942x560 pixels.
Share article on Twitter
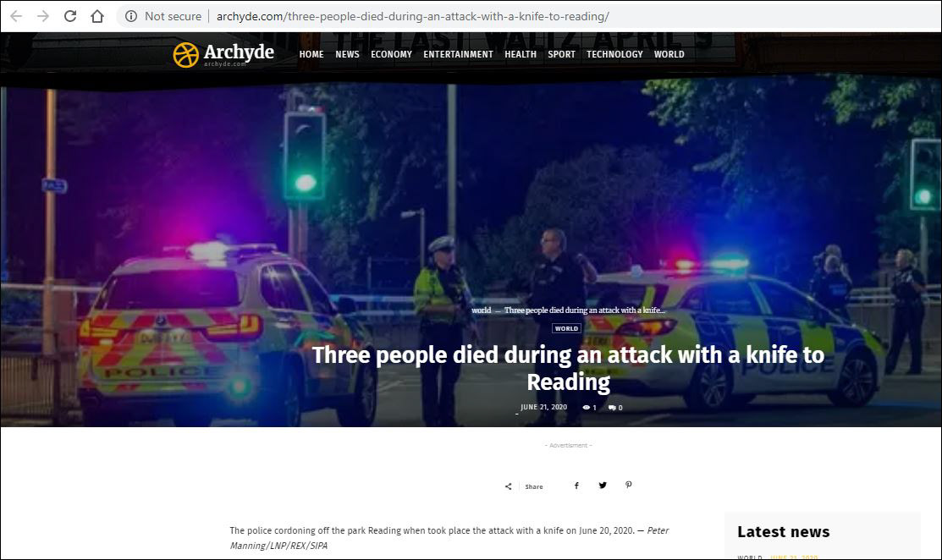click(603, 485)
